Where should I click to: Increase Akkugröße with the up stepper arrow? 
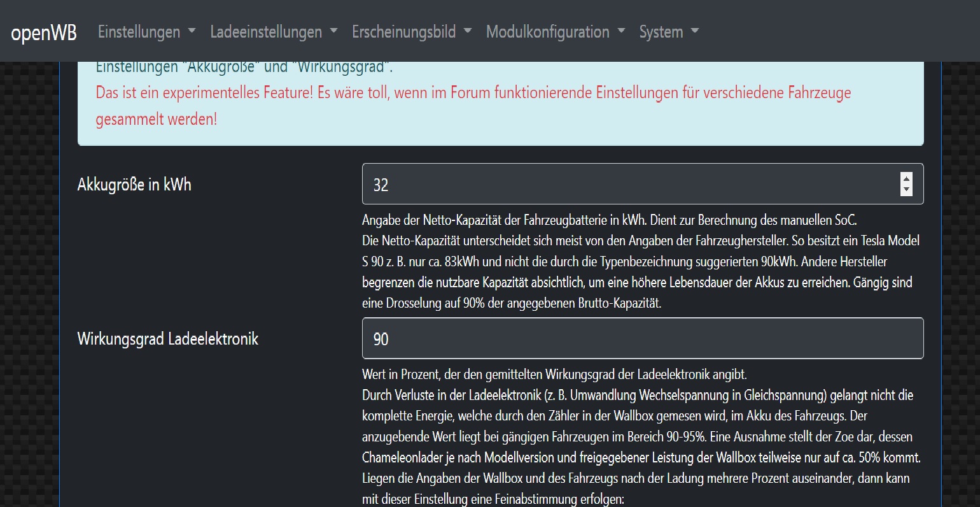(907, 178)
